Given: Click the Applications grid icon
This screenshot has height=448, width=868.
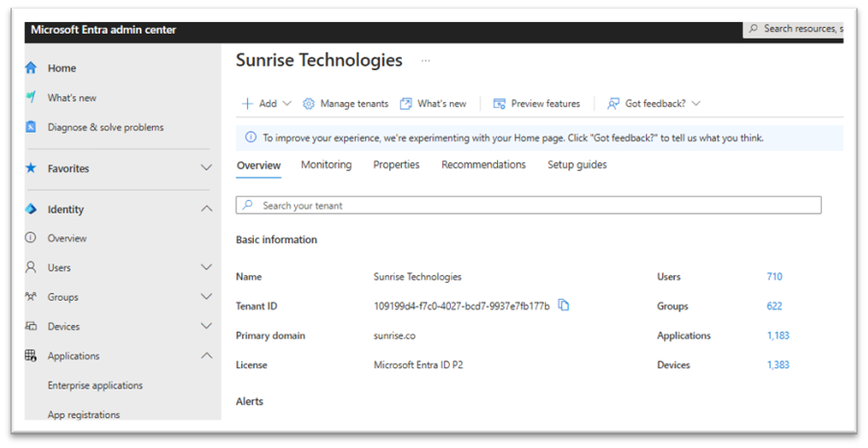Looking at the screenshot, I should [x=31, y=356].
